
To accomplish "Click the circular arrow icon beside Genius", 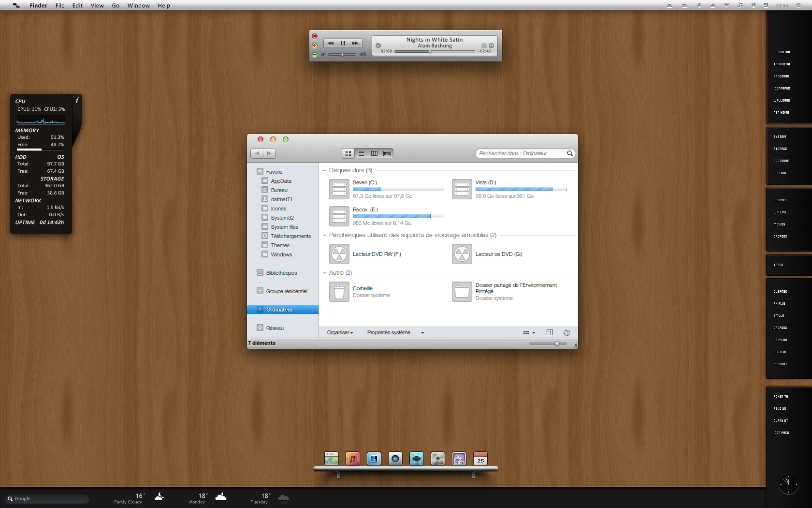I will 491,45.
